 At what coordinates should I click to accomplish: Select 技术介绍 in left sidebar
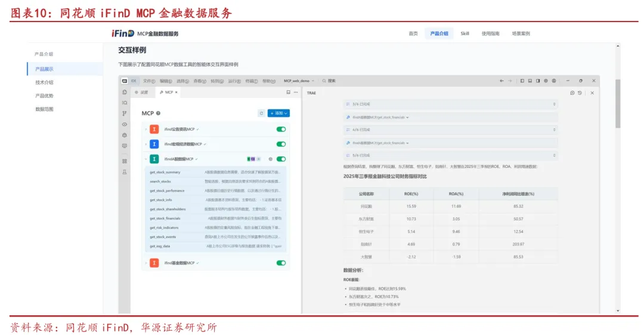pos(44,82)
